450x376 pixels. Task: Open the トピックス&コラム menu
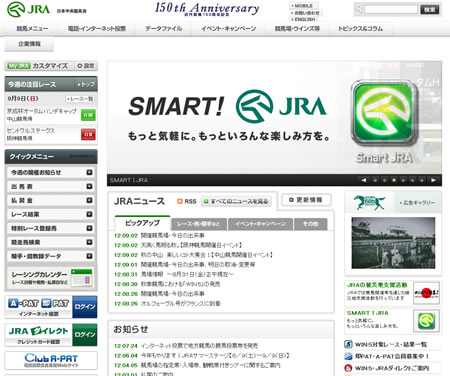click(x=360, y=29)
